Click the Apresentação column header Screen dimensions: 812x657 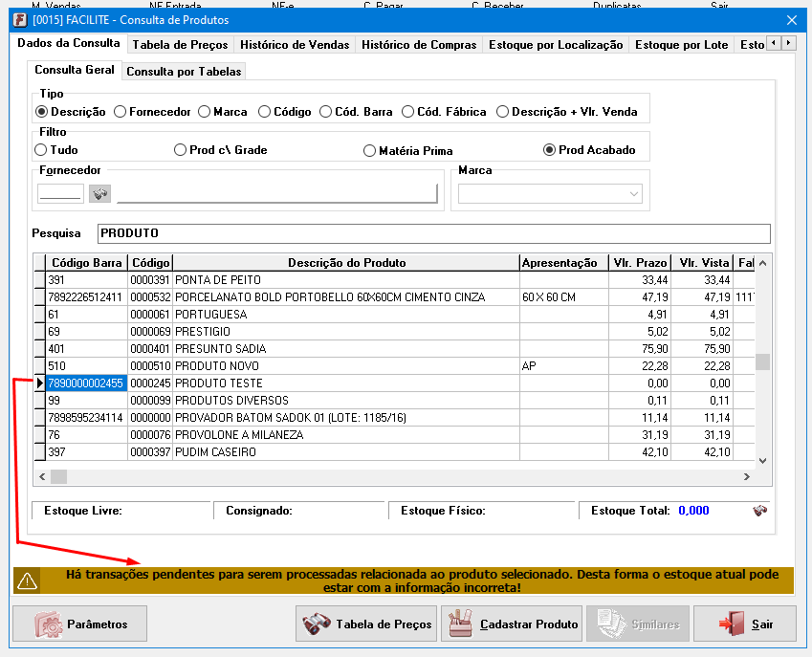tap(564, 263)
